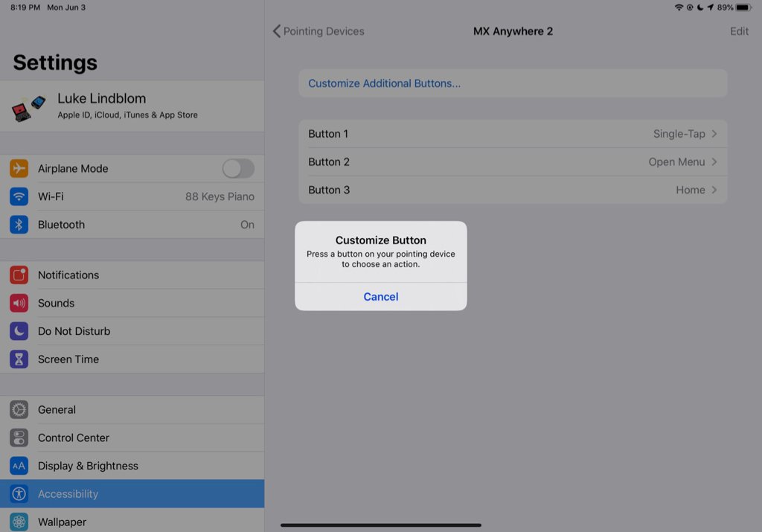Image resolution: width=762 pixels, height=532 pixels.
Task: Tap the Notifications red icon
Action: [x=19, y=275]
